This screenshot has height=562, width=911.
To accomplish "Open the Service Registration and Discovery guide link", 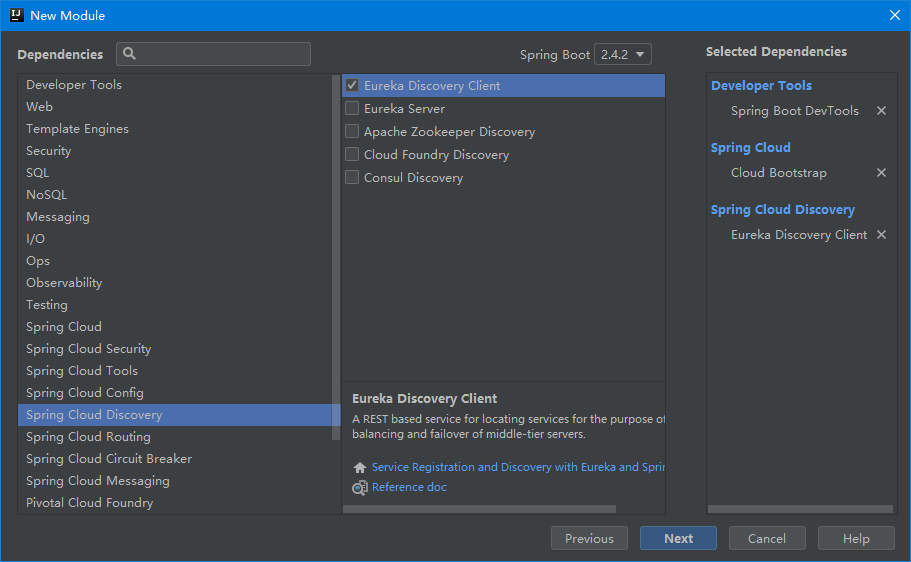I will click(x=518, y=467).
